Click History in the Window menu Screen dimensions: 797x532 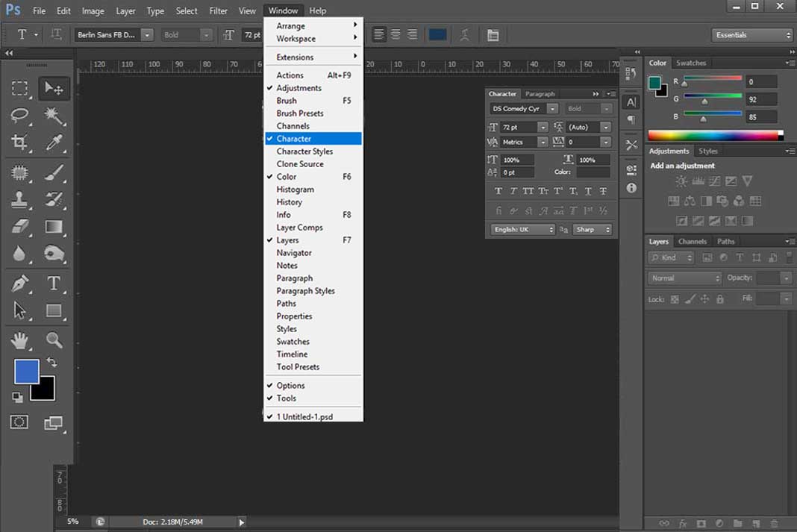coord(289,202)
